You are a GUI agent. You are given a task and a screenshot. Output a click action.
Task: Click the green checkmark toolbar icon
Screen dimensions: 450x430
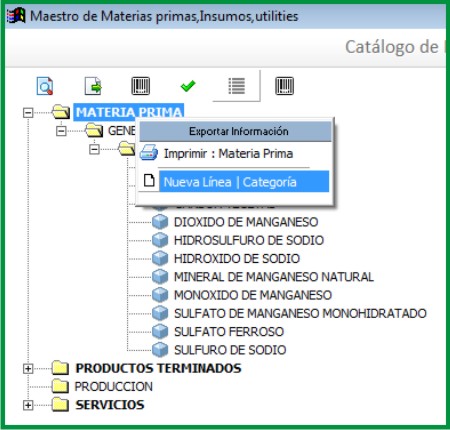point(188,86)
